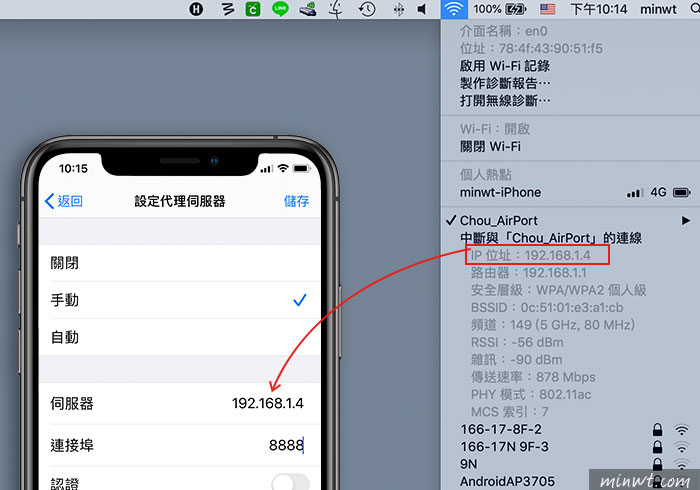Select 啟用 Wi-Fi 記錄 menu item
The width and height of the screenshot is (700, 490).
pyautogui.click(x=504, y=66)
